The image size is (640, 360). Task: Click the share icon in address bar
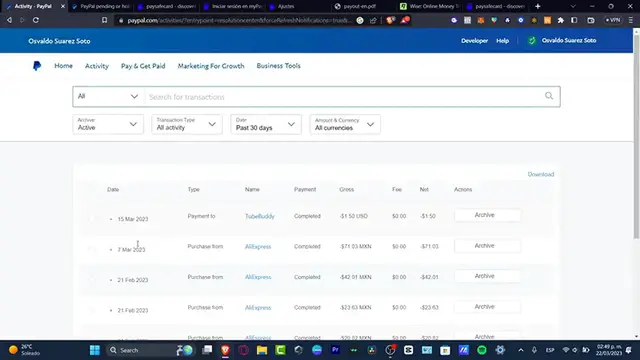tap(373, 20)
